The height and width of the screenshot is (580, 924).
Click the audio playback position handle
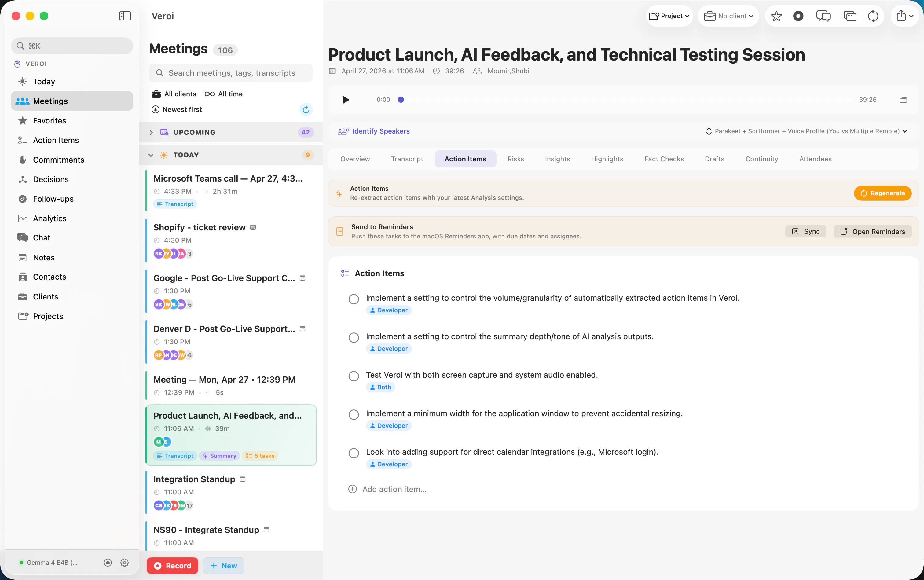(401, 100)
